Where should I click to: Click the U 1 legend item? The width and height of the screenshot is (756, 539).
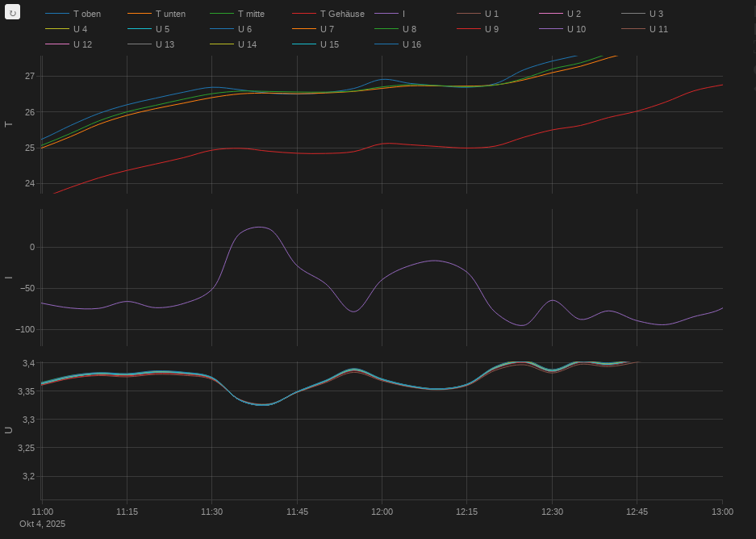click(x=491, y=15)
